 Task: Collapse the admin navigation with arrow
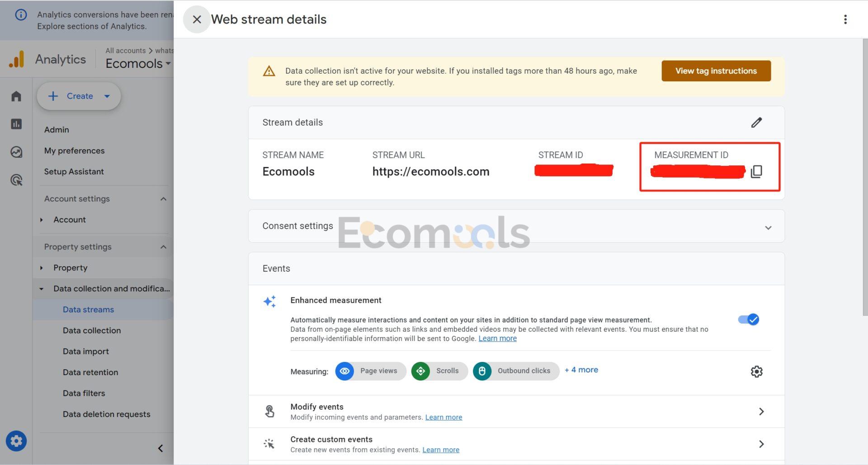[160, 448]
